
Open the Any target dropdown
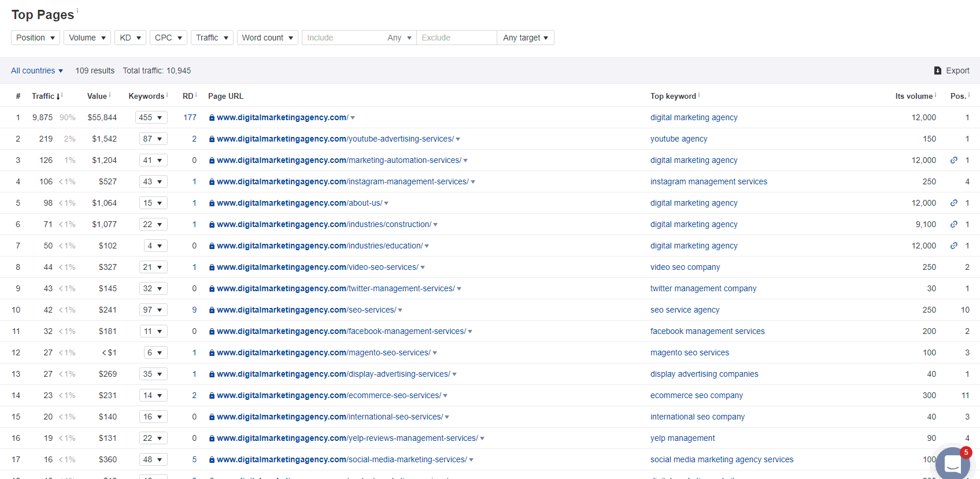click(525, 38)
